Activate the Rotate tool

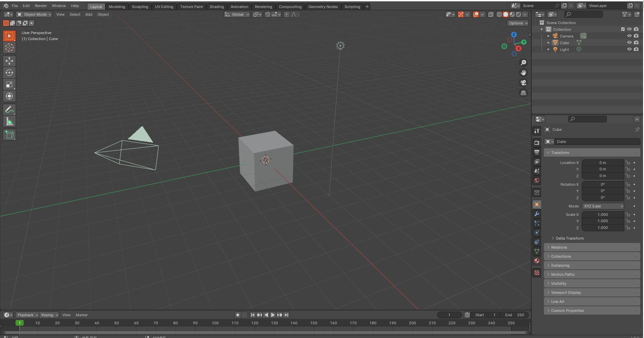(x=9, y=73)
